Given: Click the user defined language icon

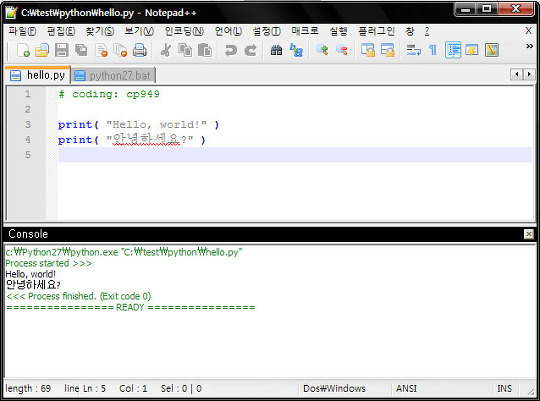Looking at the screenshot, I should (472, 50).
